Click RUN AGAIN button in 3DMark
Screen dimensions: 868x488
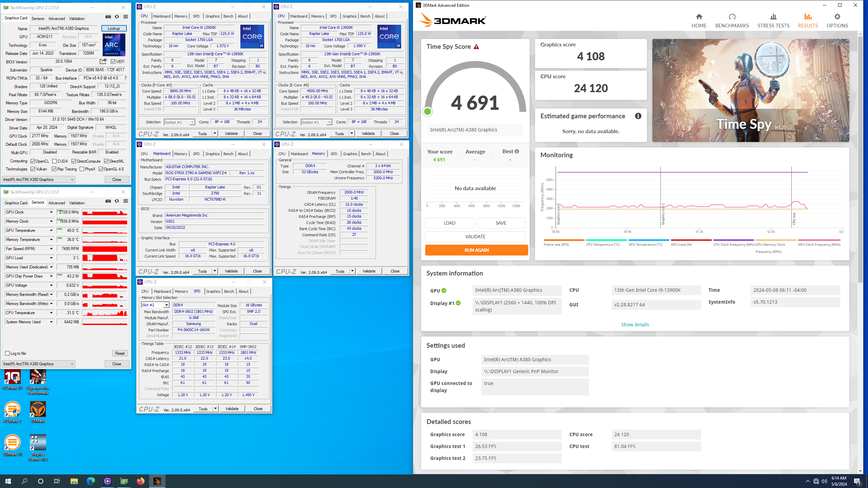pyautogui.click(x=476, y=250)
